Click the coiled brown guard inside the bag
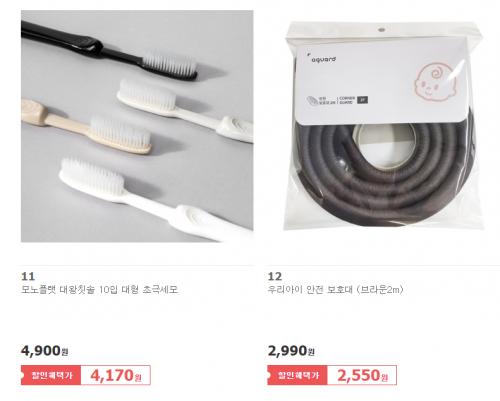This screenshot has width=500, height=401. tap(383, 173)
